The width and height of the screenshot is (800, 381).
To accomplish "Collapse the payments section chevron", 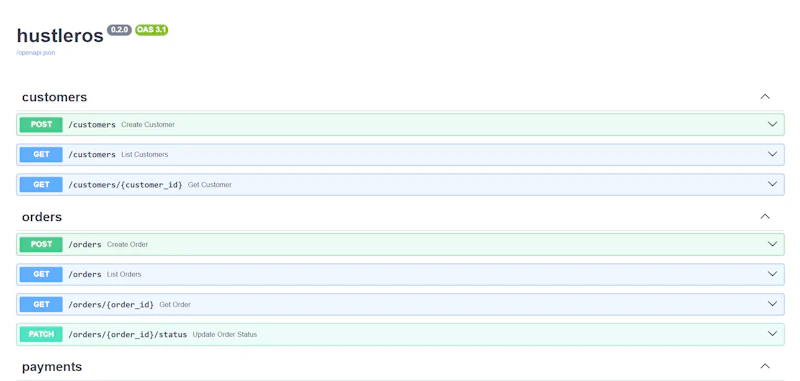I will [765, 366].
